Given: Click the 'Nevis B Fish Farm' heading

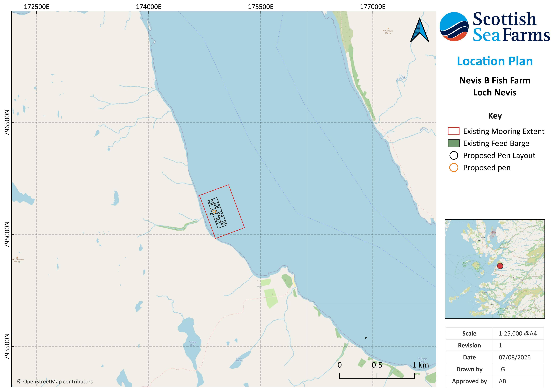Looking at the screenshot, I should pyautogui.click(x=495, y=80).
